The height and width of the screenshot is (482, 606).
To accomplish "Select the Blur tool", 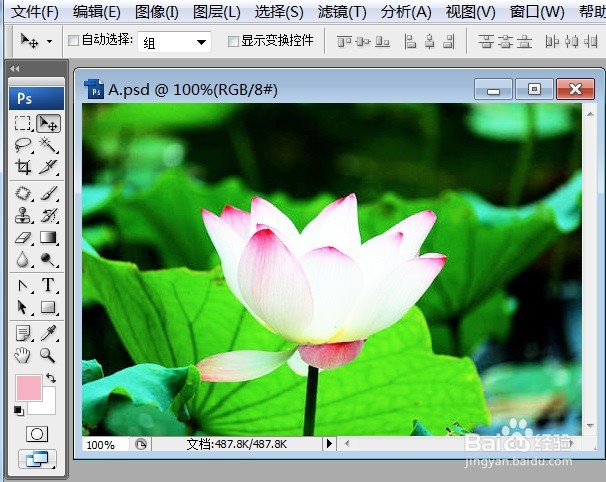I will [23, 259].
